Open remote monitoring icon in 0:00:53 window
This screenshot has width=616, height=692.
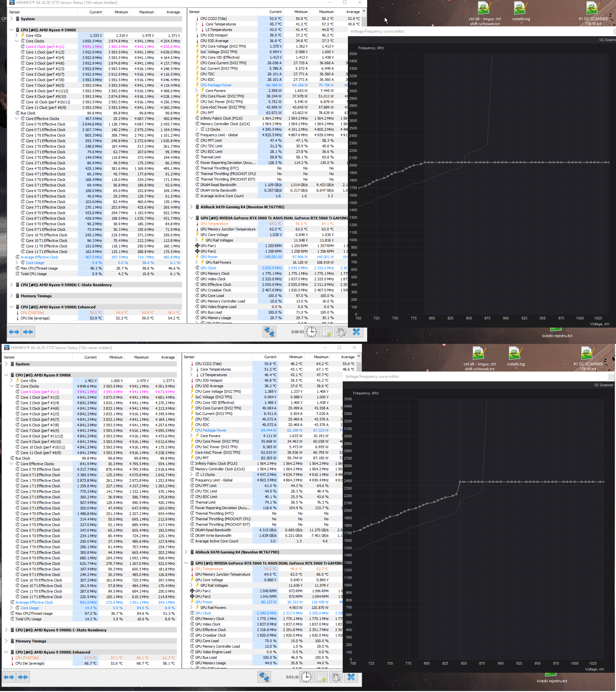click(269, 332)
